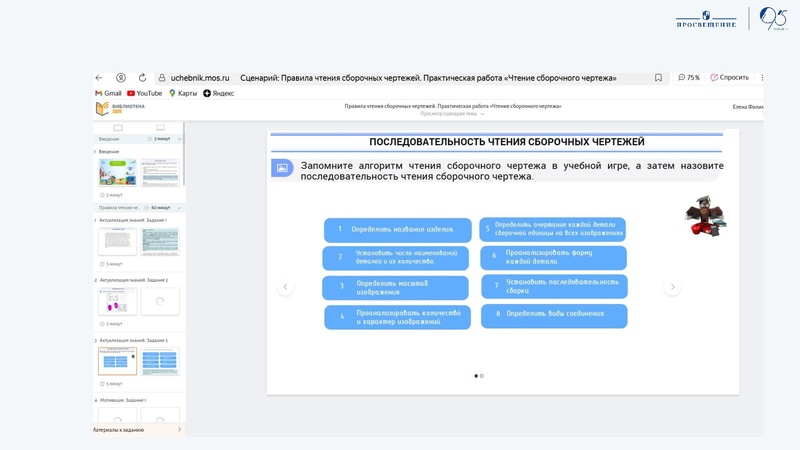Open the browser profile account icon
800x450 pixels.
tap(121, 78)
